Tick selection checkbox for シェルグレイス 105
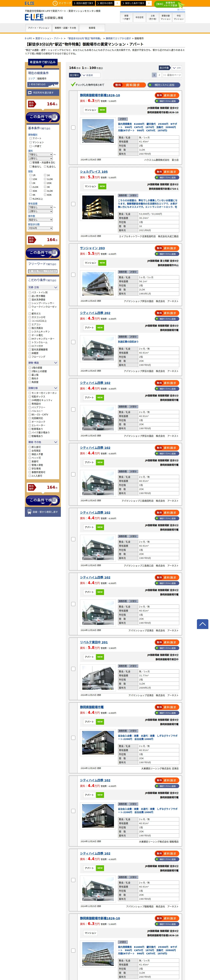Viewport: 210px width, 980px height. click(x=73, y=204)
